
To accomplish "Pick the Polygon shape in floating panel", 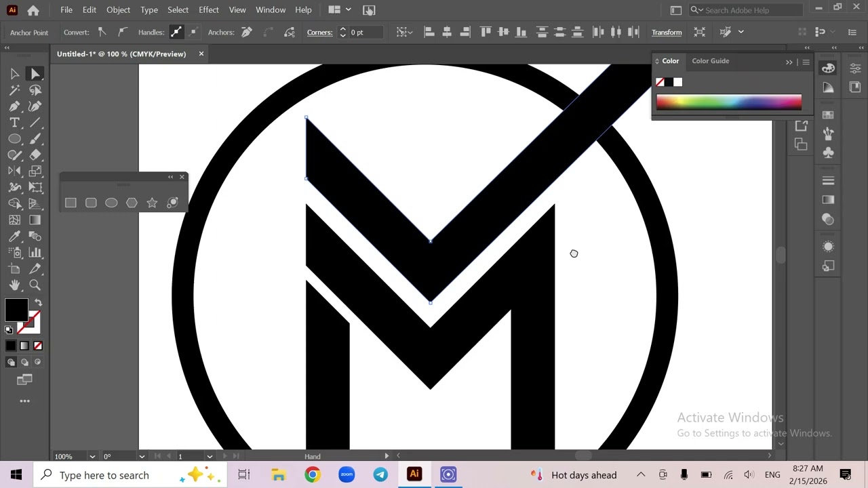I will point(132,203).
